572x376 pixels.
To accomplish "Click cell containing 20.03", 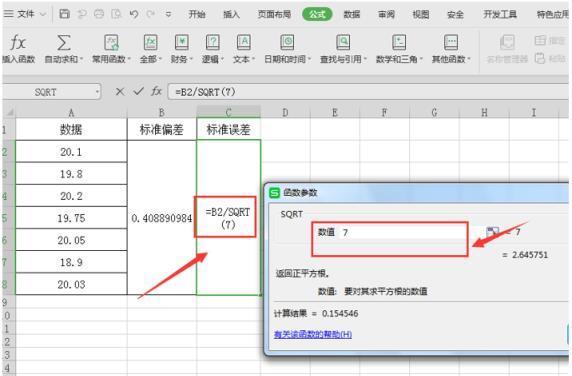I will point(71,284).
